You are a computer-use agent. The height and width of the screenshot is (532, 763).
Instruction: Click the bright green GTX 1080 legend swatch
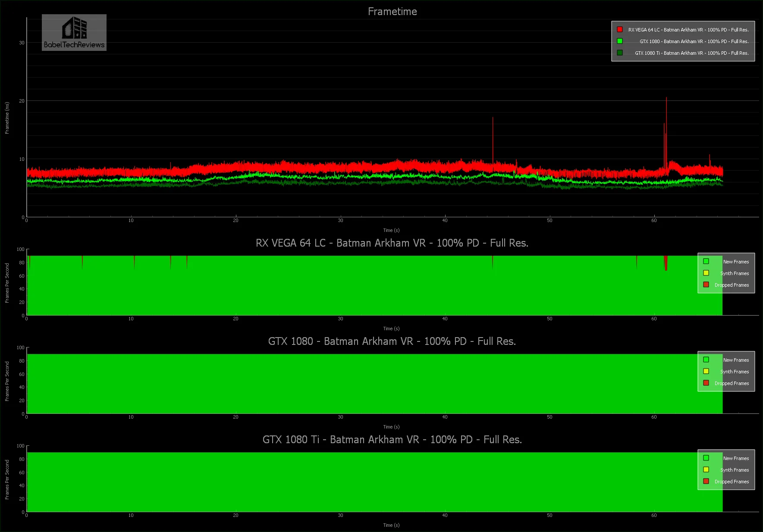pyautogui.click(x=620, y=41)
